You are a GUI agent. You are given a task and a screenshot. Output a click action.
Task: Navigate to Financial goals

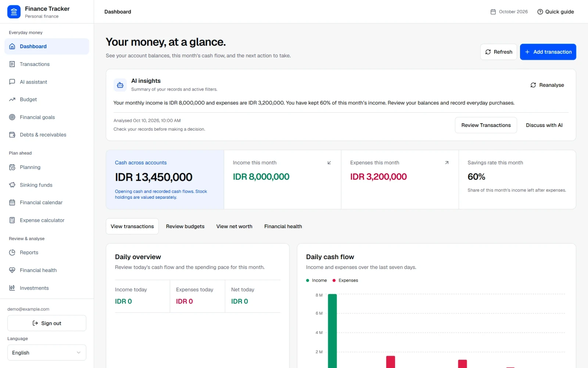coord(47,117)
